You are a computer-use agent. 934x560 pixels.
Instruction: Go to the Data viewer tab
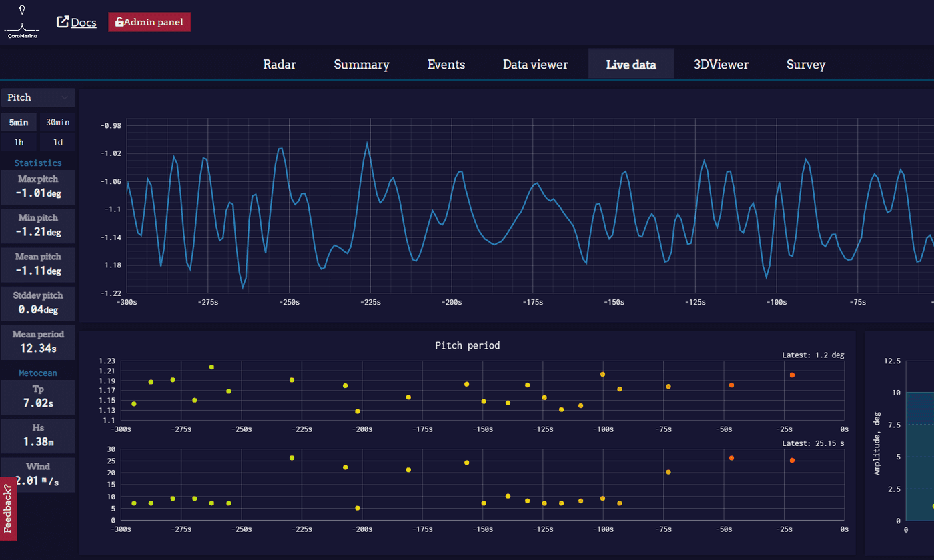[535, 65]
